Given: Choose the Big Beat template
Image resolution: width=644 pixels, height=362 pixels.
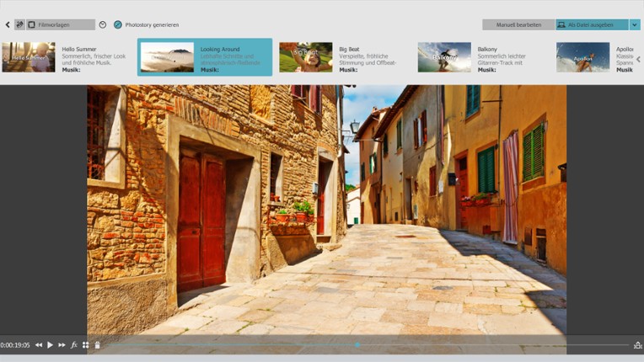Looking at the screenshot, I should (305, 57).
